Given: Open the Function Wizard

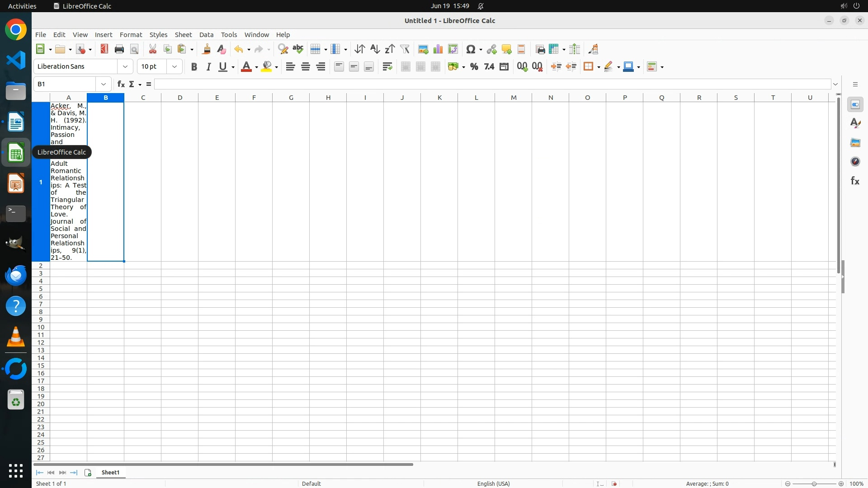Looking at the screenshot, I should (121, 84).
